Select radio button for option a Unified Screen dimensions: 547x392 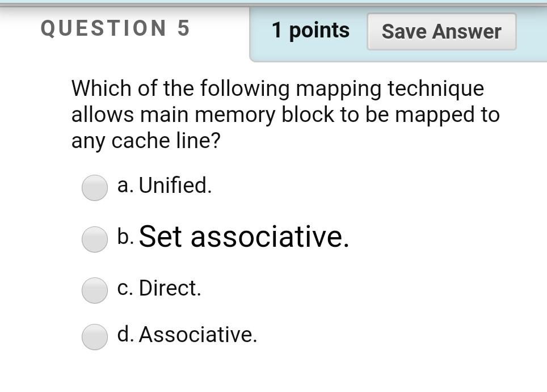coord(94,188)
